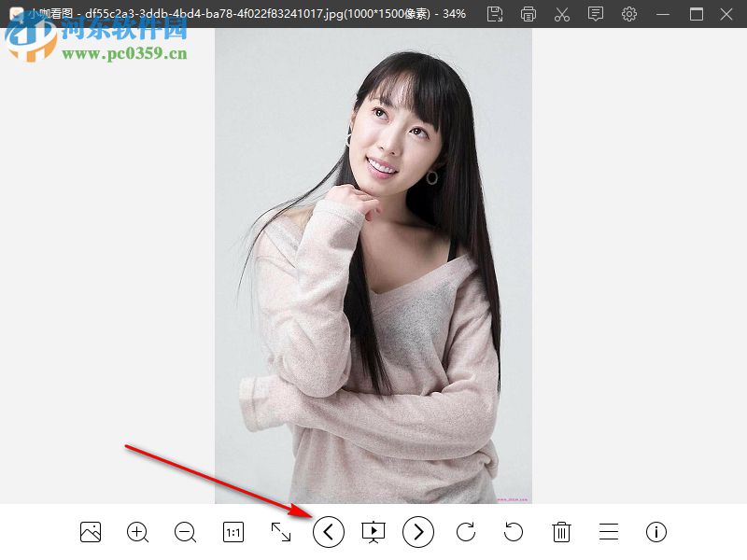Open the image browser gallery

click(90, 532)
